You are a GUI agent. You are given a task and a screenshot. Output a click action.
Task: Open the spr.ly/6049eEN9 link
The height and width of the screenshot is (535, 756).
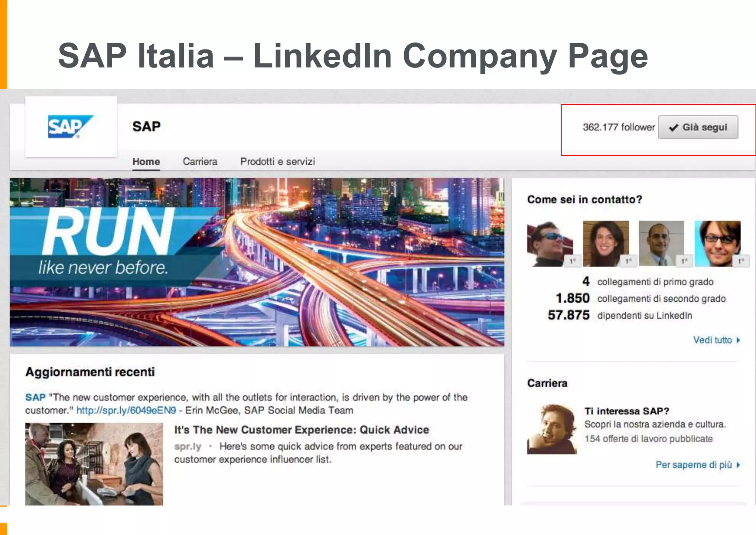pyautogui.click(x=126, y=410)
